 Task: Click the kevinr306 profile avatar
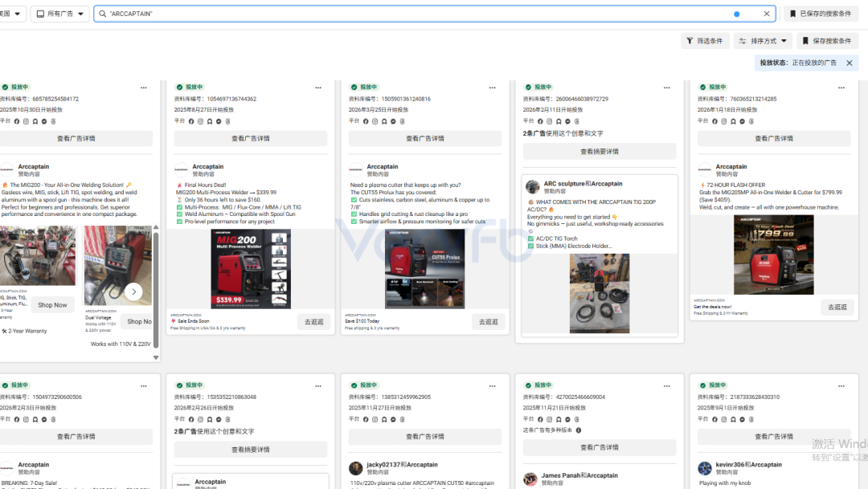705,468
